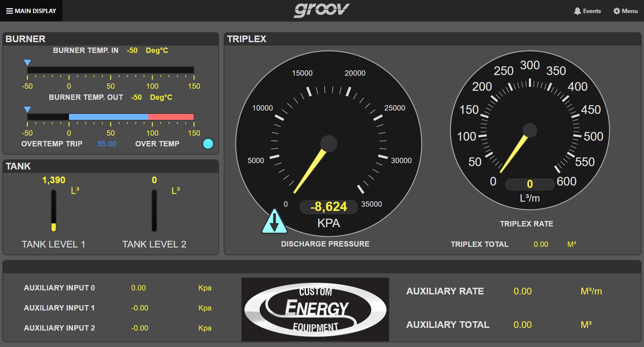Click the Auxiliary Input 0 value
Viewport: 644px width, 347px height.
[x=138, y=288]
